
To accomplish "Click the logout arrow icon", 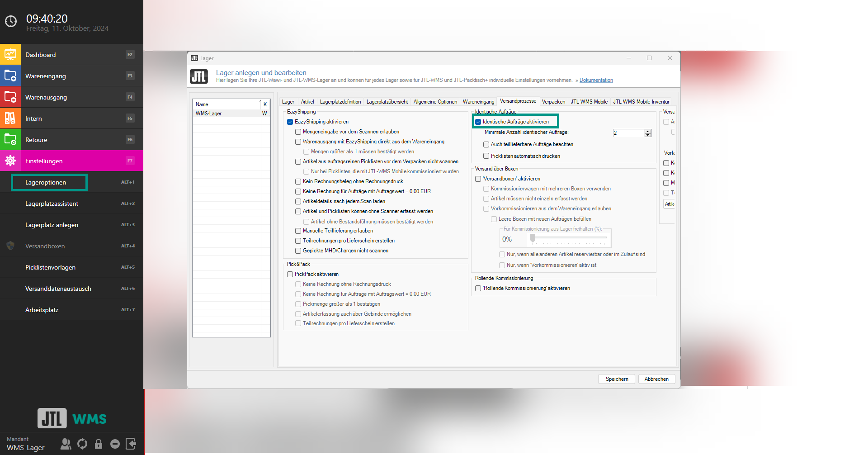I will [x=131, y=444].
